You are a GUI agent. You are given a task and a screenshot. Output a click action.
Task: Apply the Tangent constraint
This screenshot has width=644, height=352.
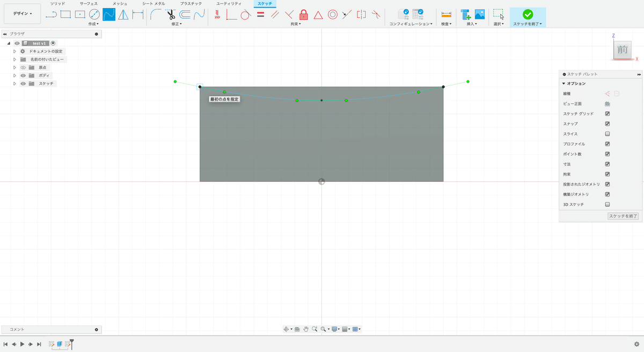246,15
